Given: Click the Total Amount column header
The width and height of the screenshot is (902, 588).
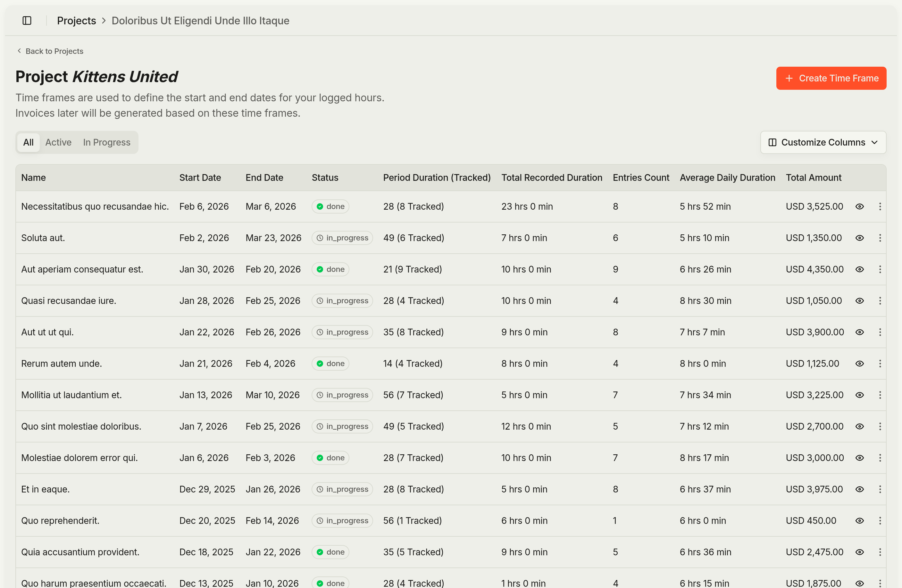Looking at the screenshot, I should 813,177.
